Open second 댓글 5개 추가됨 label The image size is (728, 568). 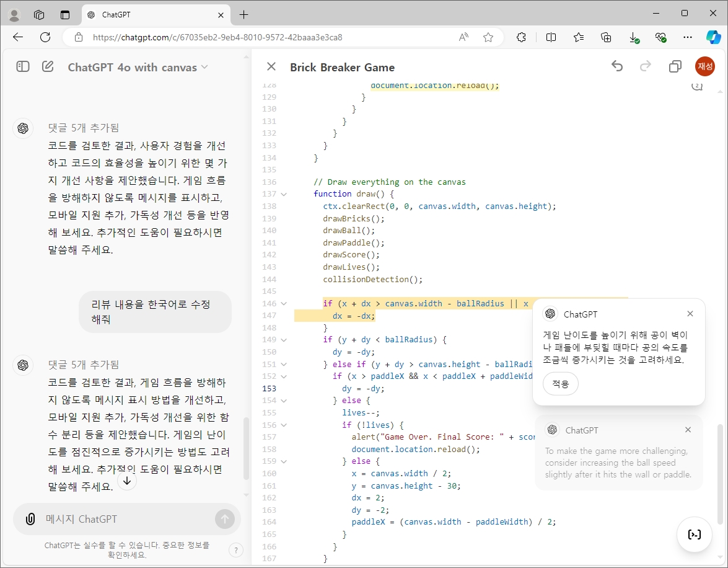[x=84, y=365]
